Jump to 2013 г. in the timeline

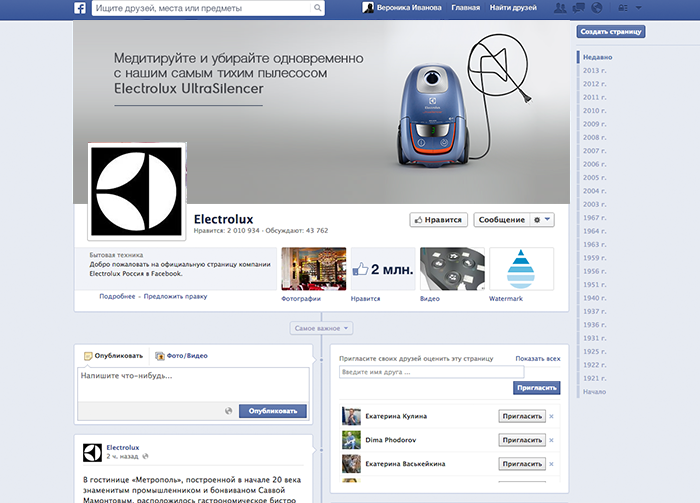(x=595, y=71)
